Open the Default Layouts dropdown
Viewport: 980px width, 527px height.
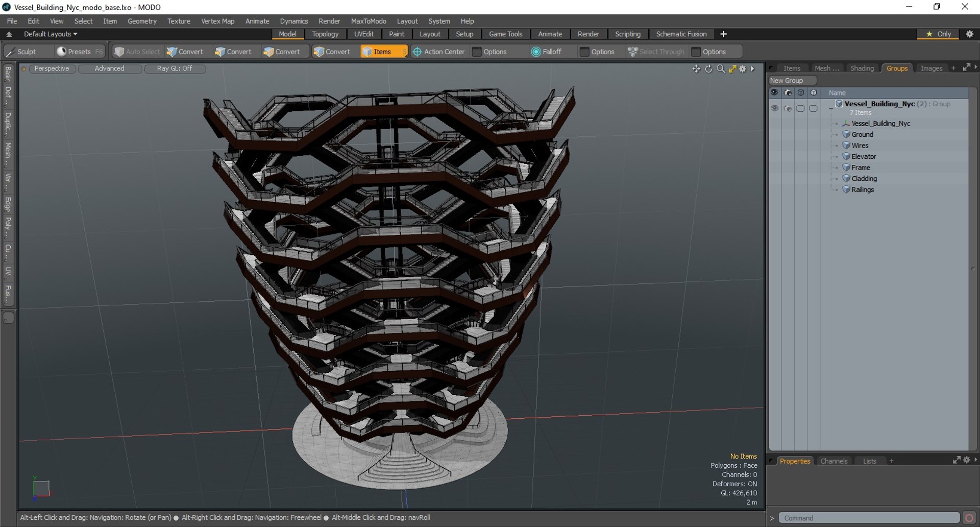[x=50, y=34]
